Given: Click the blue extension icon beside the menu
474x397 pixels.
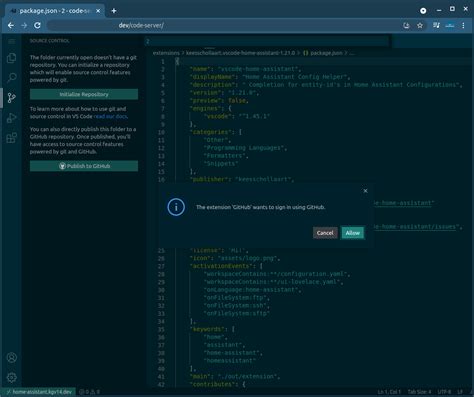Looking at the screenshot, I should [450, 25].
